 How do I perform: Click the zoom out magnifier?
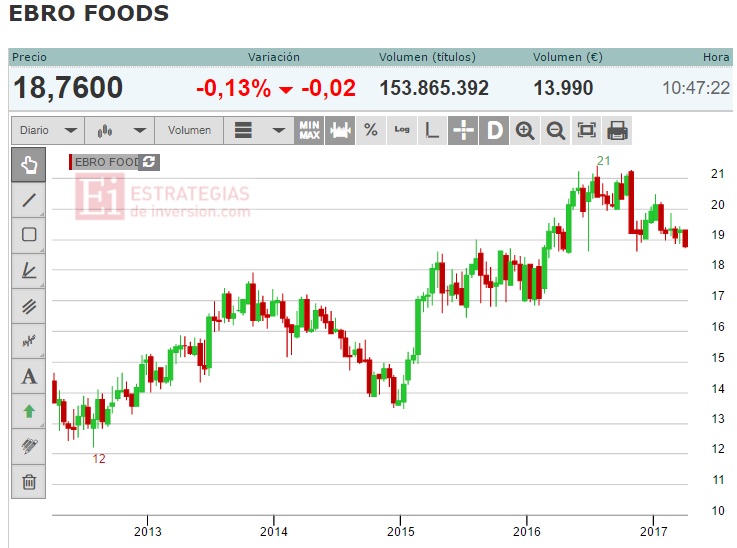coord(556,130)
